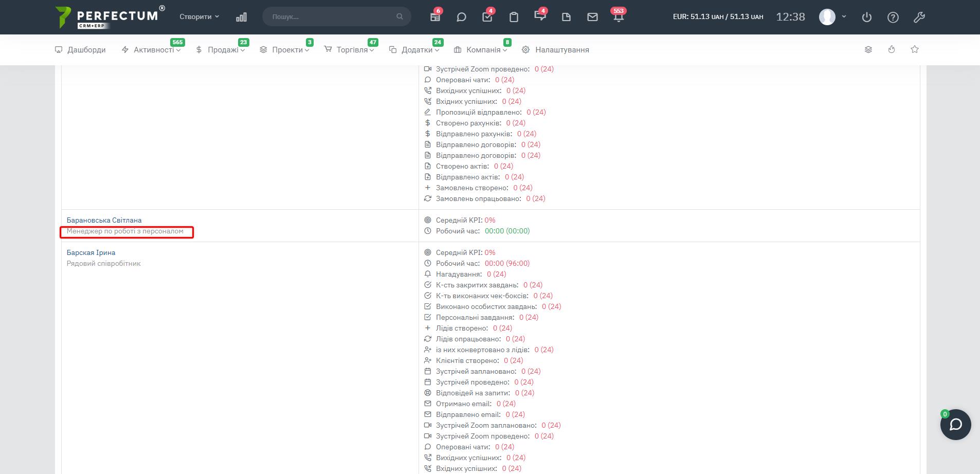Click the clipboard icon in top bar
980x474 pixels.
point(514,17)
